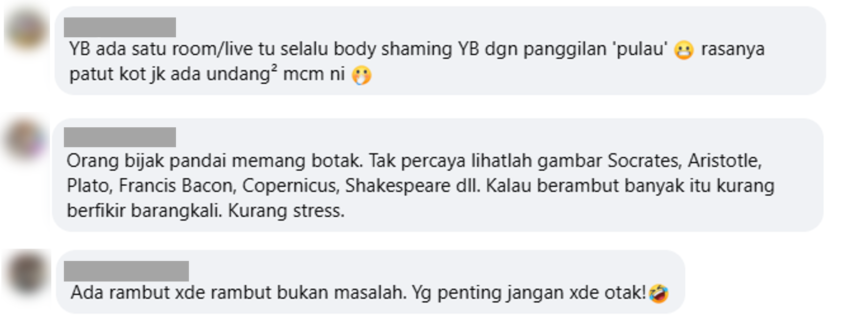This screenshot has height=315, width=868.
Task: Select the comment mentioning Socrates and Aristotle
Action: pyautogui.click(x=438, y=175)
